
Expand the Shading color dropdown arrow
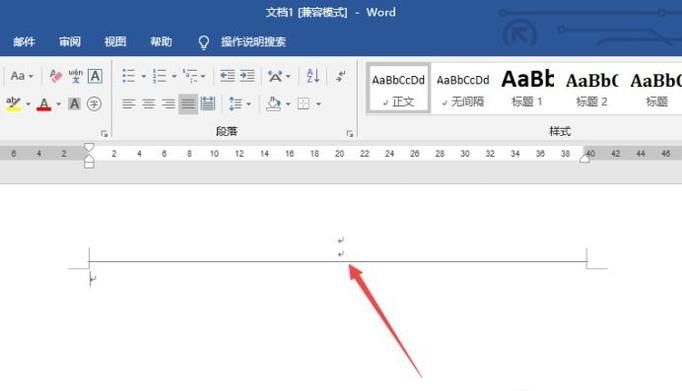(288, 104)
